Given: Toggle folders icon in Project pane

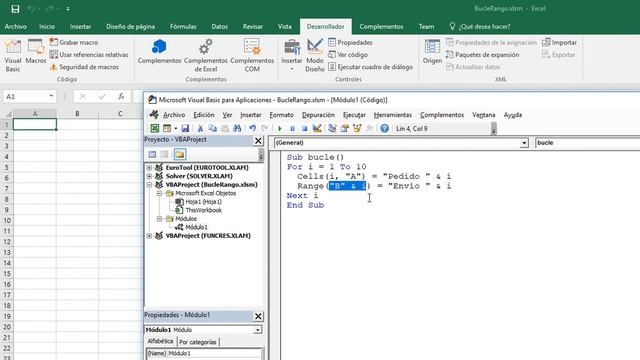Looking at the screenshot, I should coord(180,154).
